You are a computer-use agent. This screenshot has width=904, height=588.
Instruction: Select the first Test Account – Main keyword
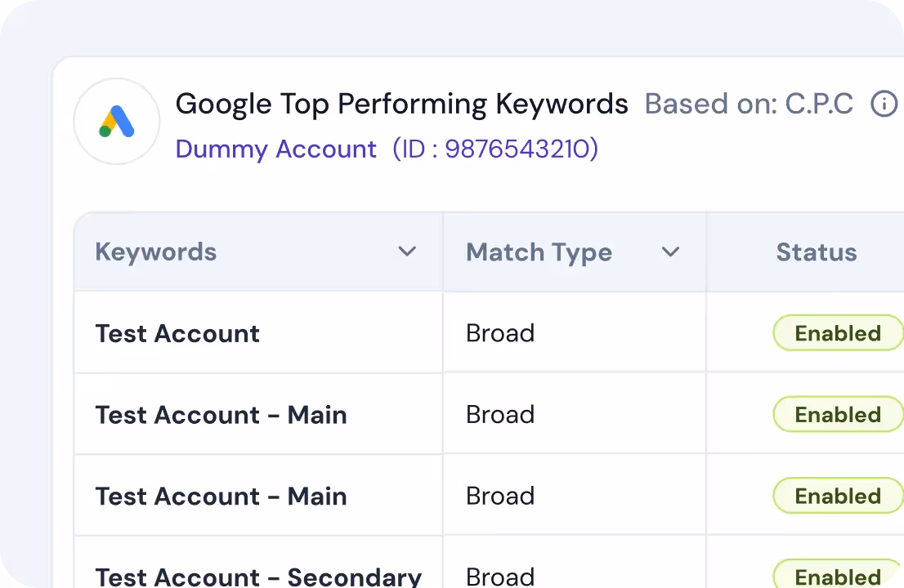pyautogui.click(x=221, y=415)
